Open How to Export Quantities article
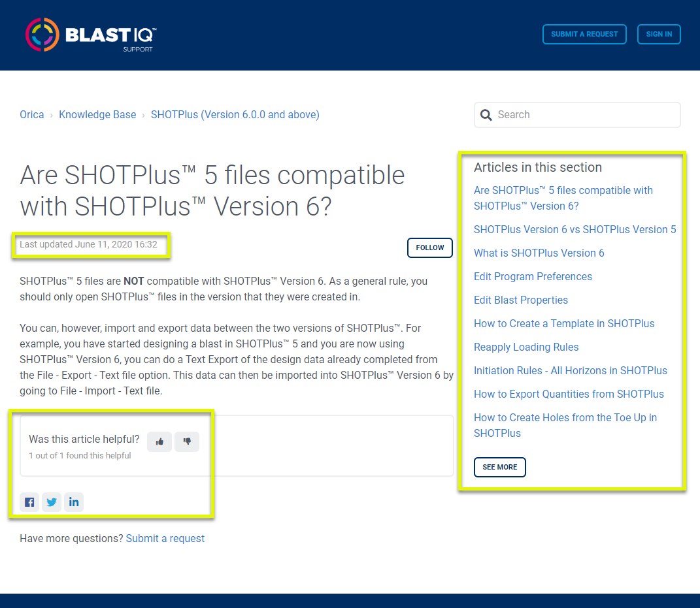Image resolution: width=700 pixels, height=608 pixels. coord(569,394)
